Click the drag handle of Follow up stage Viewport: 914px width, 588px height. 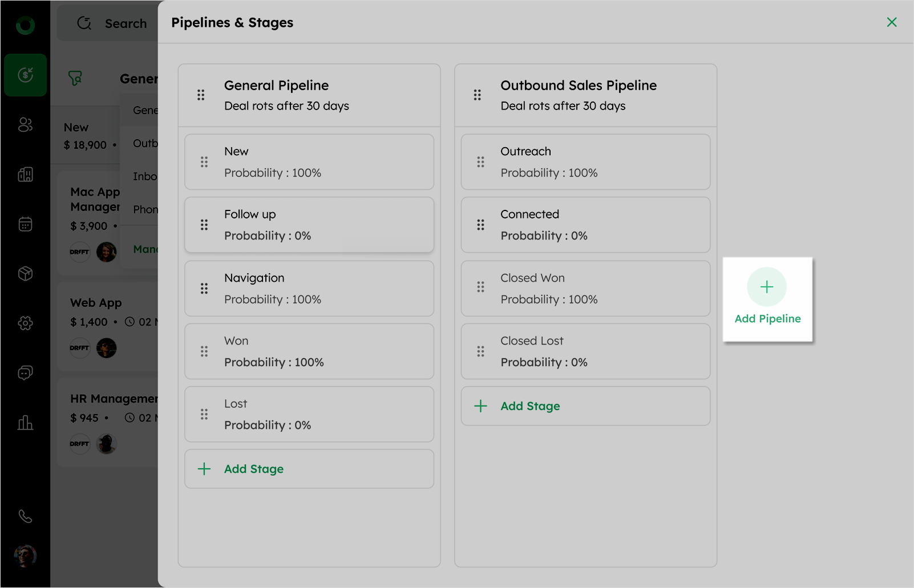coord(204,225)
